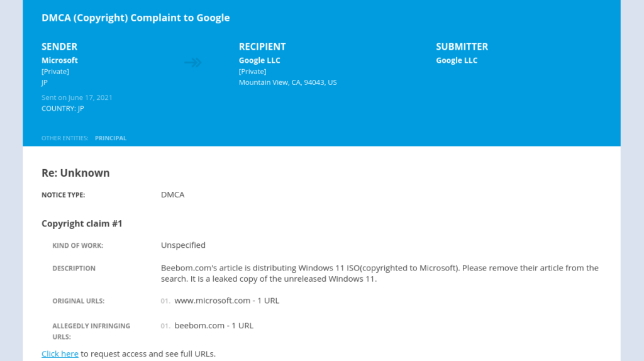644x361 pixels.
Task: Click the DMCA Complaint to Google title
Action: (135, 18)
